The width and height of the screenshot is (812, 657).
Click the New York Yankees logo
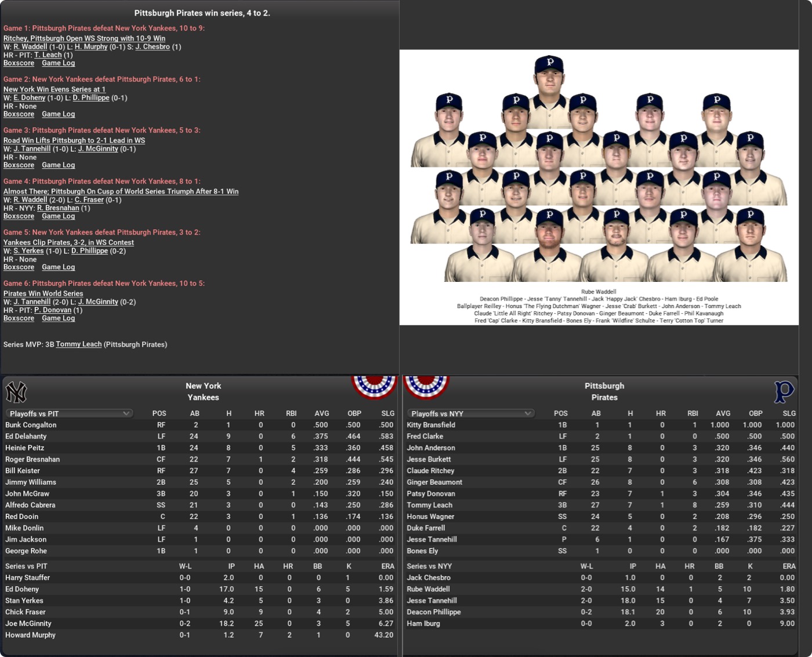coord(16,393)
